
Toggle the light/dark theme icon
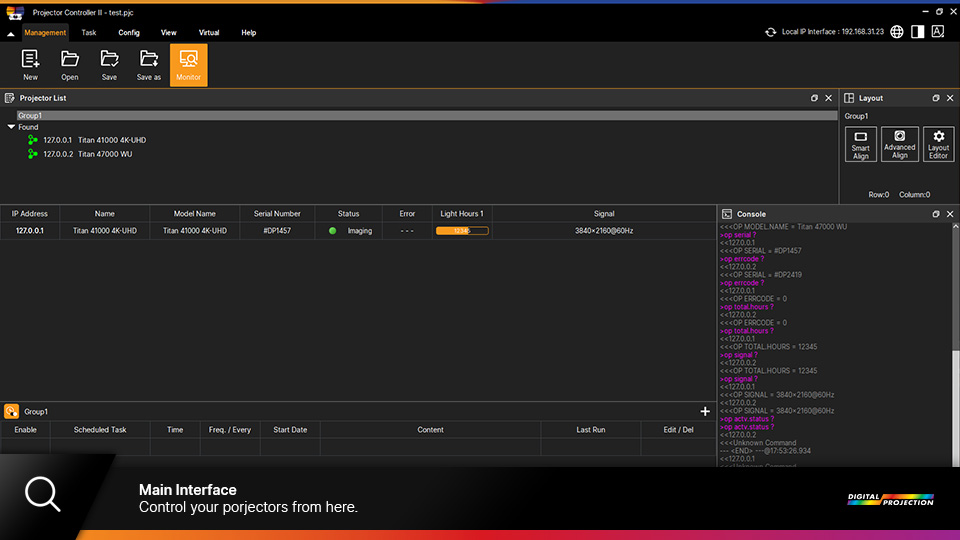917,32
